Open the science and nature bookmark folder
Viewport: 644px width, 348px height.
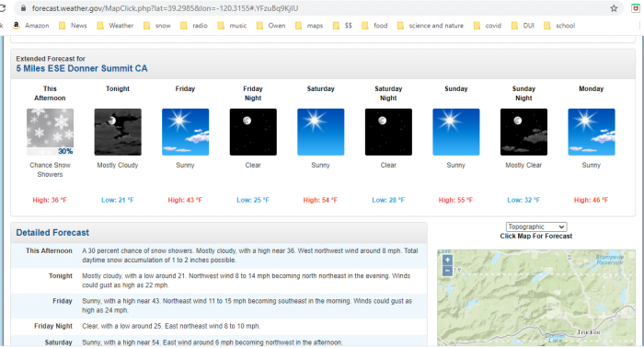(x=431, y=26)
